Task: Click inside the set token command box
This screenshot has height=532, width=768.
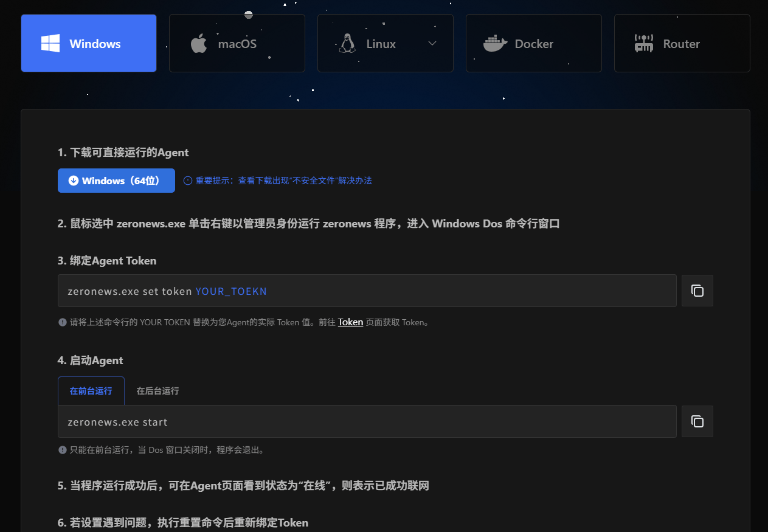Action: [x=365, y=291]
